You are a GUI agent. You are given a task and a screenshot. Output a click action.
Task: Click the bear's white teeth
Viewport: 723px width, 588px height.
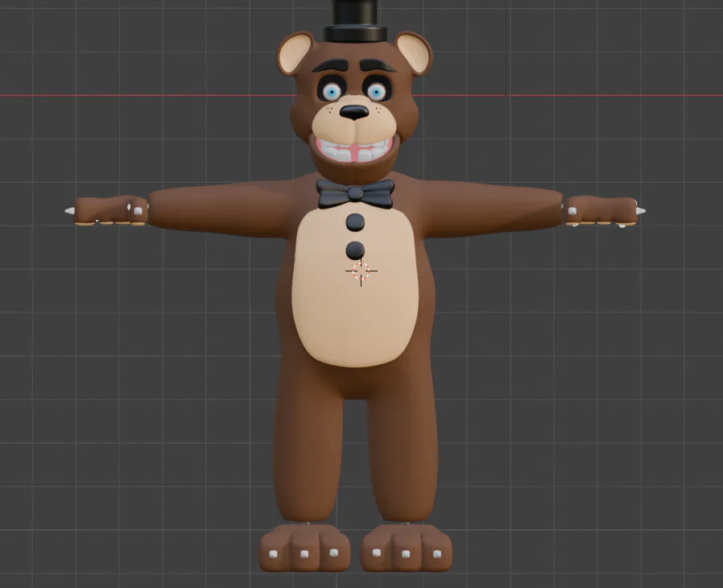[354, 152]
